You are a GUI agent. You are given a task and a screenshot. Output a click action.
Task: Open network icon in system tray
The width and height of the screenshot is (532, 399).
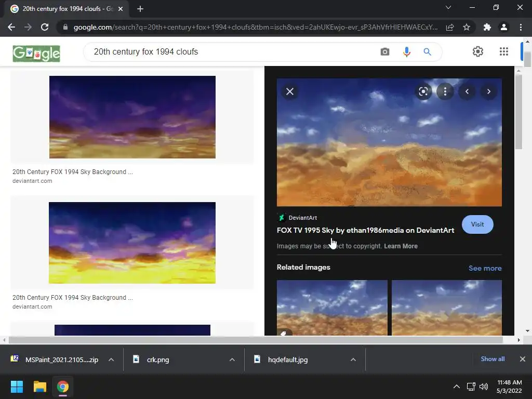471,387
